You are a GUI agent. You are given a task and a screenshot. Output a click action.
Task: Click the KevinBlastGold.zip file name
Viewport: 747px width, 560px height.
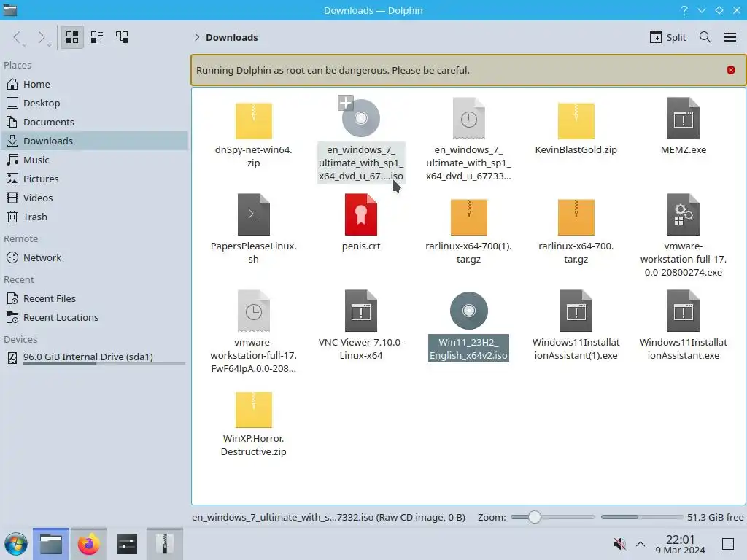click(576, 149)
